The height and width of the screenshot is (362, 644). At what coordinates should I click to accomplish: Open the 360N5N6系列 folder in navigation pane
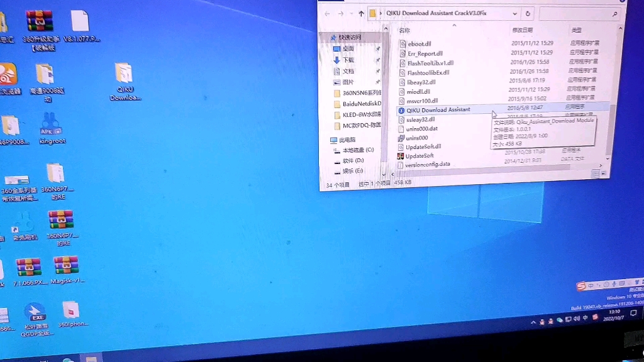(x=357, y=93)
